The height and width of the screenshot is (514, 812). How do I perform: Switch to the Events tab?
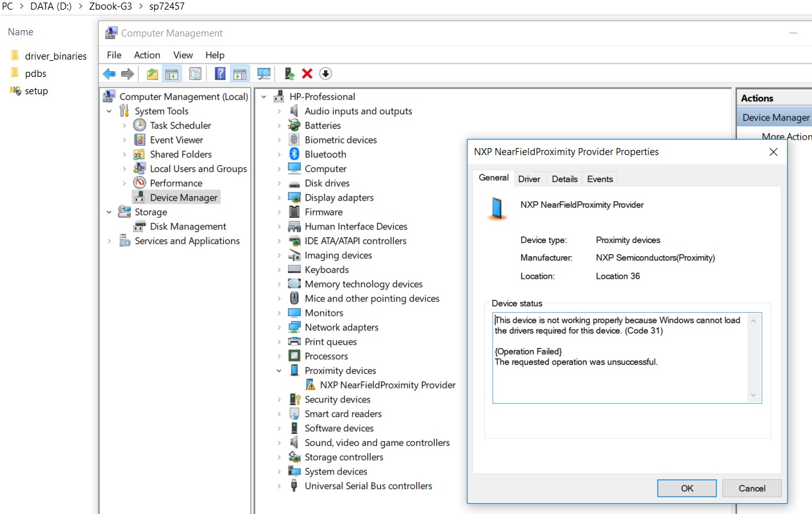[x=600, y=179]
